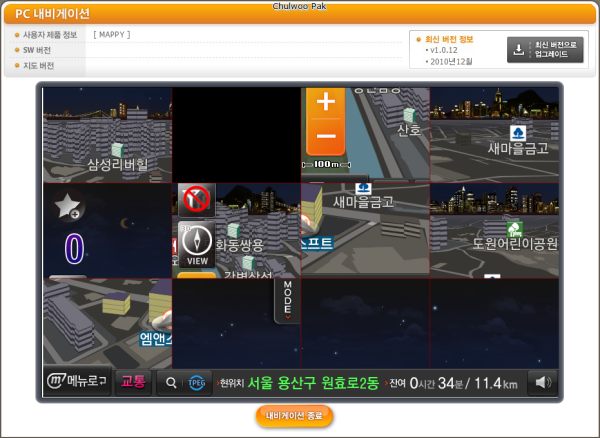
Task: Click the 내비게이션 종료 button
Action: tap(294, 415)
